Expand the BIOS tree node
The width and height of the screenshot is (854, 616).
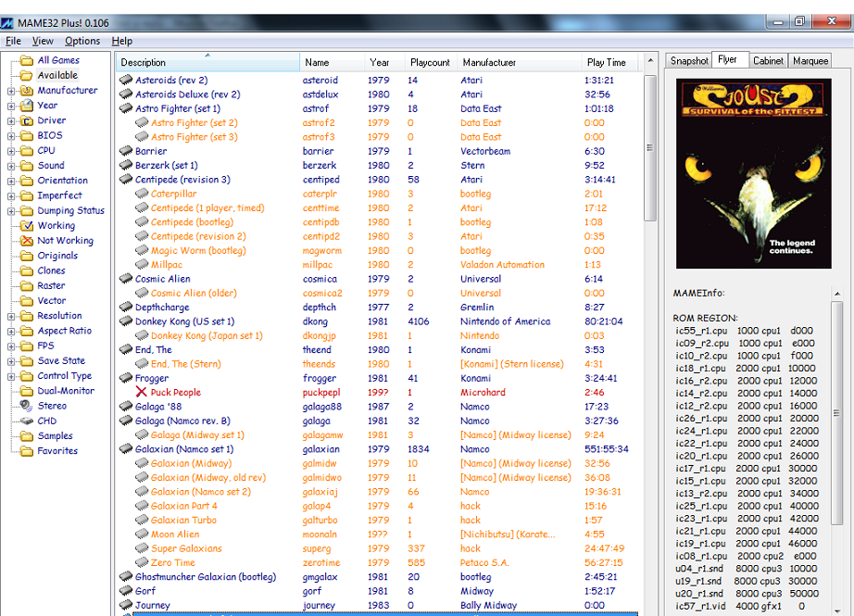point(11,136)
